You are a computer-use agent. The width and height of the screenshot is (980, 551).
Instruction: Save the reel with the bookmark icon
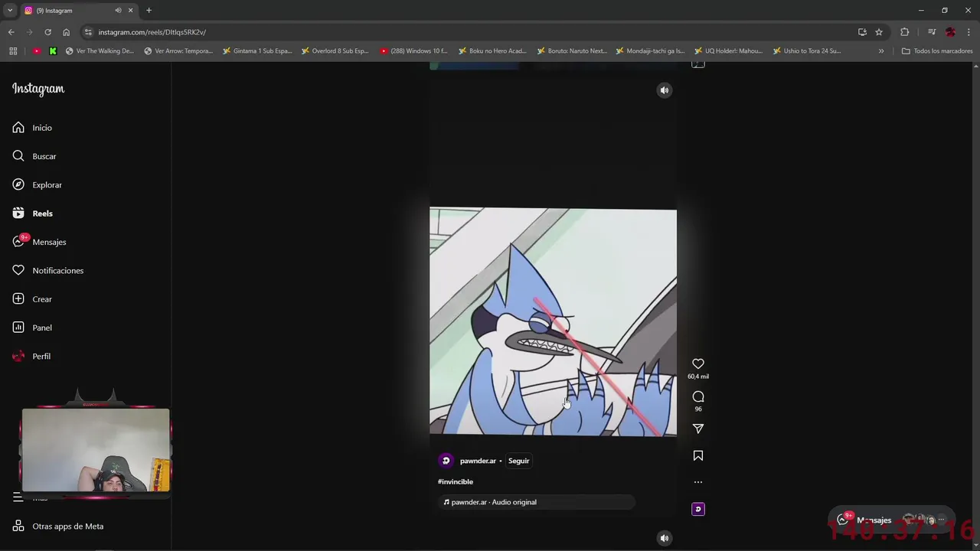click(x=698, y=455)
